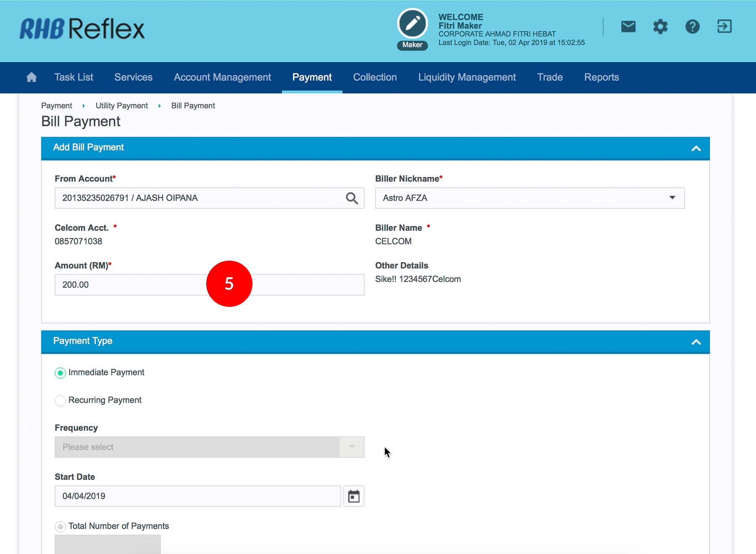
Task: Choose the Recurring Payment radio button
Action: click(x=60, y=400)
